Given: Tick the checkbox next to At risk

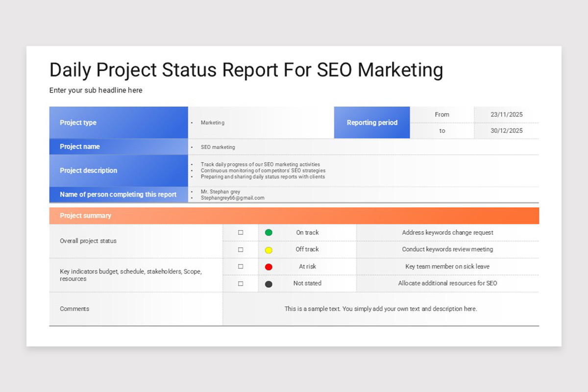Looking at the screenshot, I should coord(240,267).
